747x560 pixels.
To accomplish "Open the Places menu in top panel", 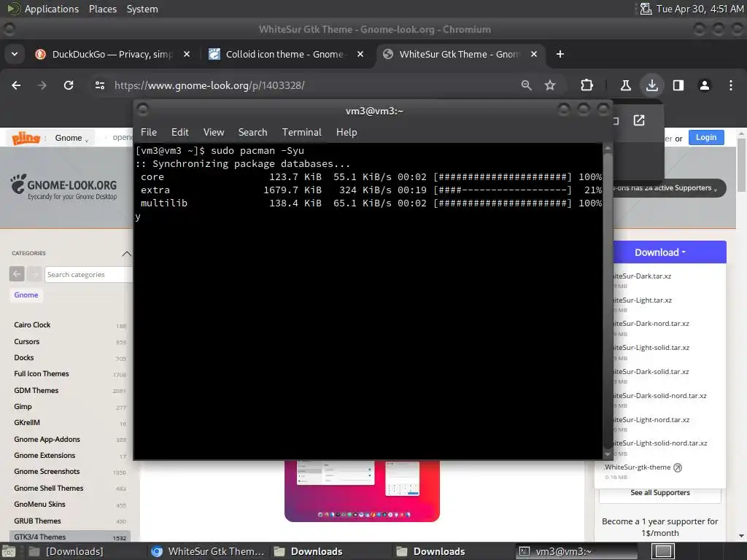I will tap(102, 9).
